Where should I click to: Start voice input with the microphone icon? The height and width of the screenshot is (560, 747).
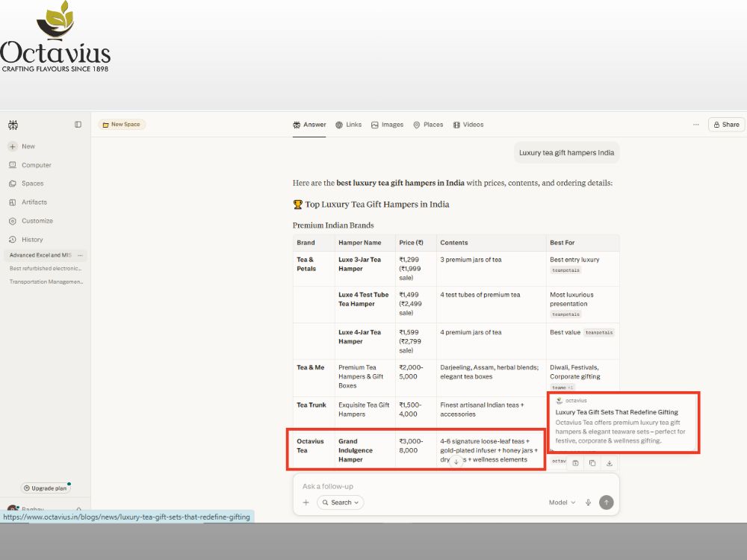(589, 503)
